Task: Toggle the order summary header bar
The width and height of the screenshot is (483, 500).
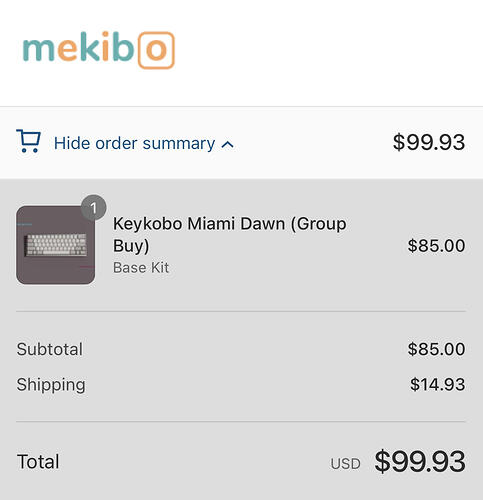Action: click(241, 143)
